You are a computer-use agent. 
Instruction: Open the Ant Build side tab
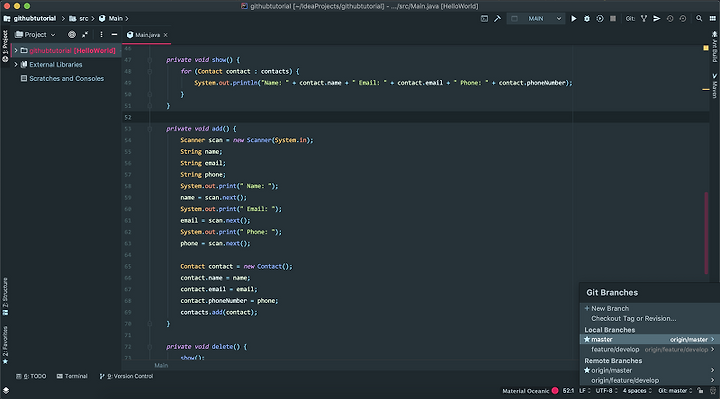(x=714, y=47)
